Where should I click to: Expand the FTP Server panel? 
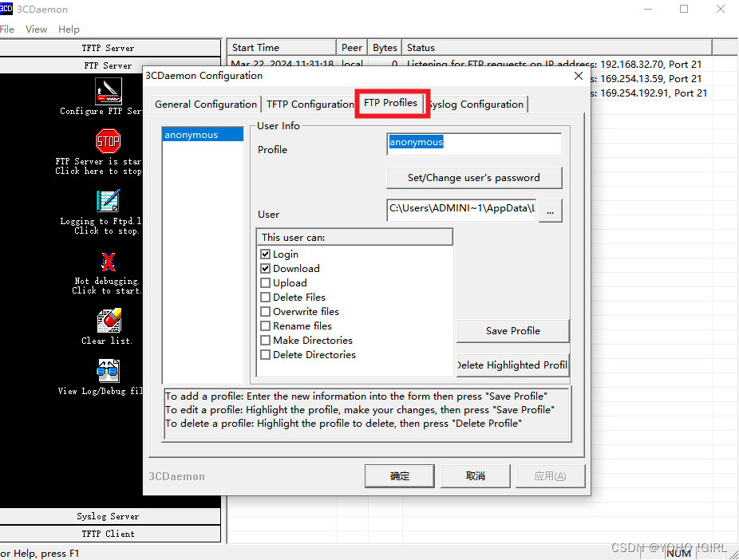coord(110,65)
